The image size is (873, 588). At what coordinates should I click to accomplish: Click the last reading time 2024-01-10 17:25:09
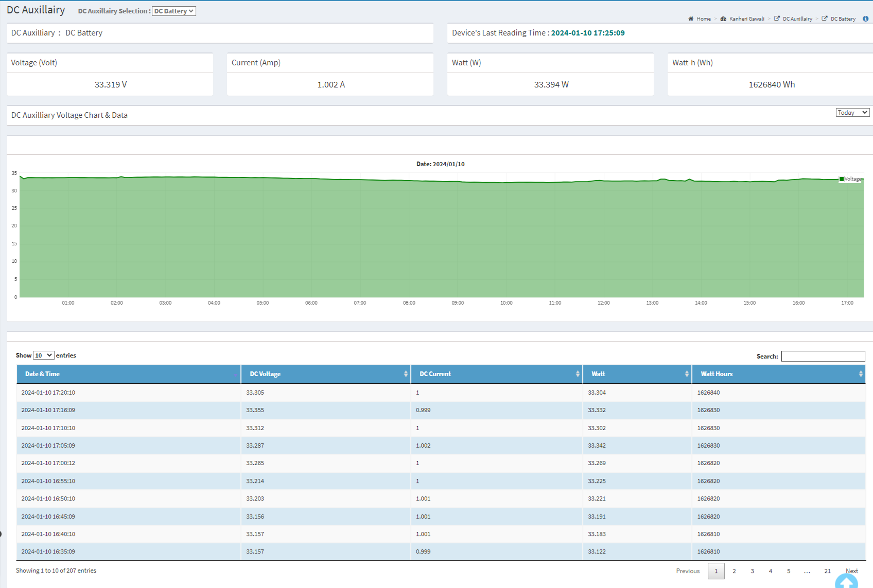pos(588,33)
